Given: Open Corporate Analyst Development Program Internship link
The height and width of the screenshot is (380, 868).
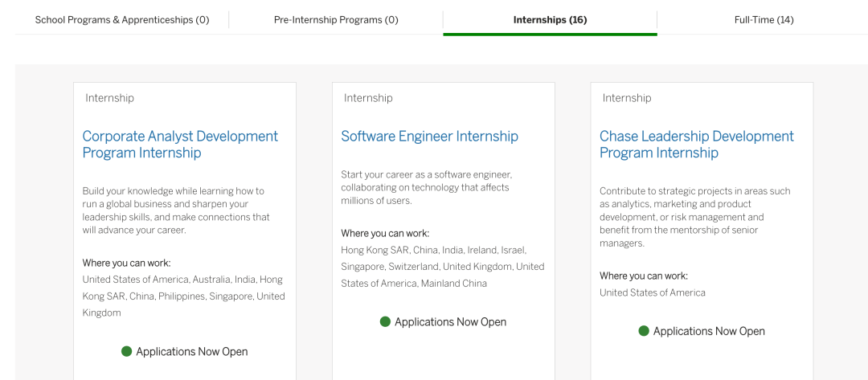Looking at the screenshot, I should [181, 145].
